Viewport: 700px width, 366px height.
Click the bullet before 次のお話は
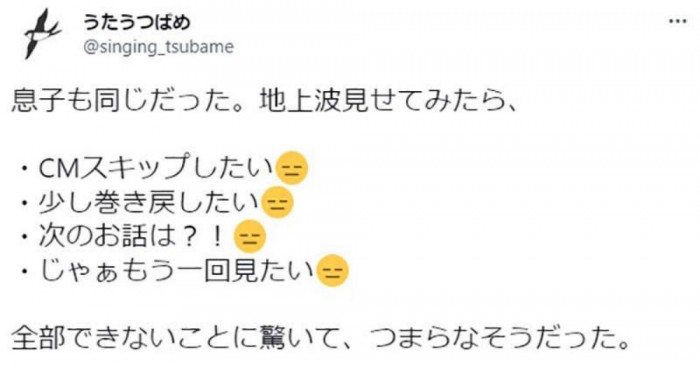pyautogui.click(x=25, y=238)
